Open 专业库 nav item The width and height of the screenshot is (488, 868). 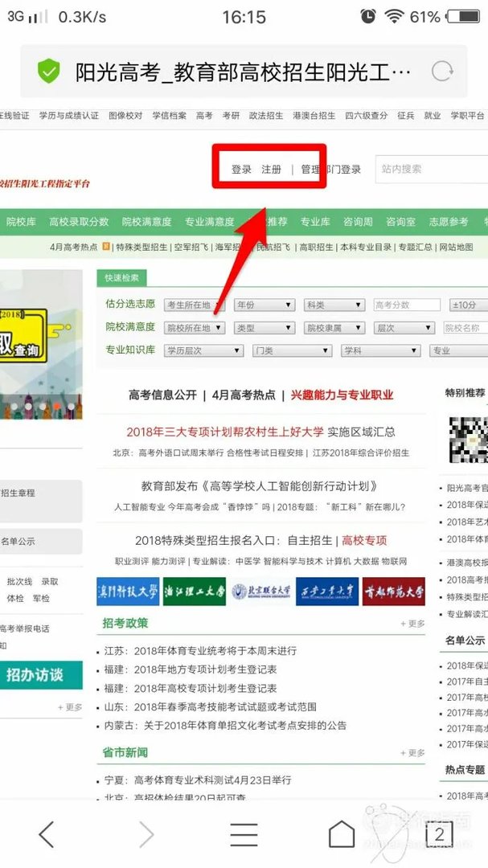pyautogui.click(x=315, y=222)
